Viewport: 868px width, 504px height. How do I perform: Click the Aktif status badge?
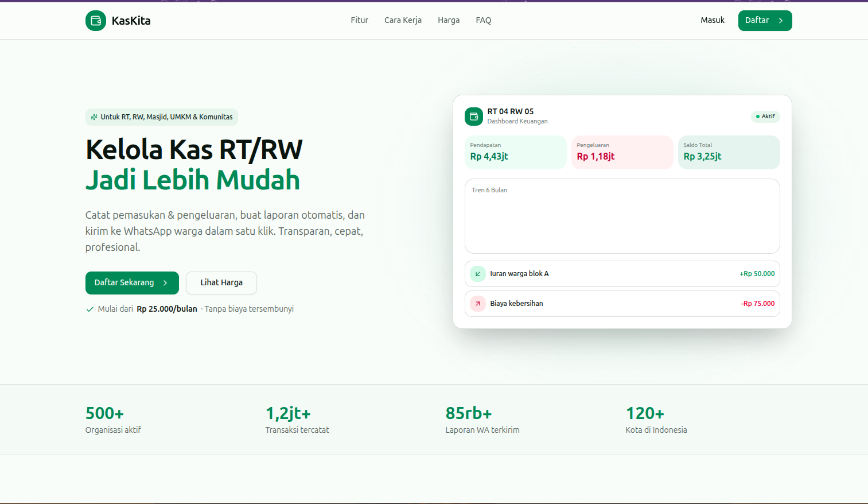click(765, 117)
